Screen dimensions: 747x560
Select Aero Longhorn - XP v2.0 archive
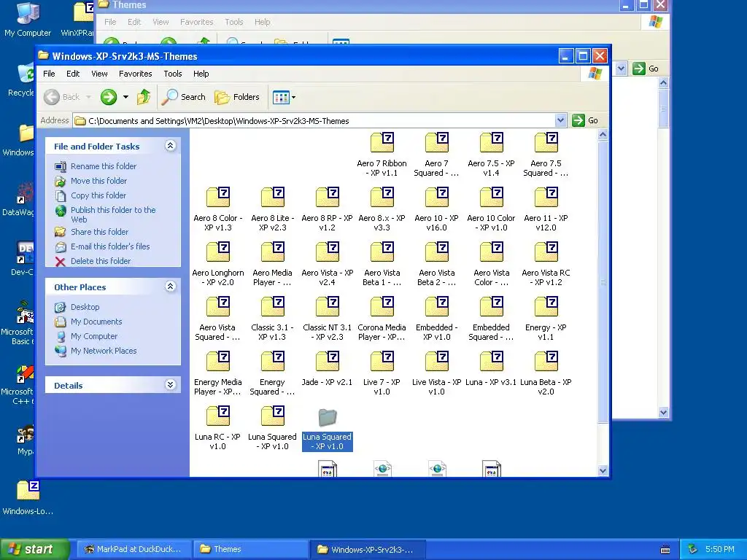tap(217, 264)
